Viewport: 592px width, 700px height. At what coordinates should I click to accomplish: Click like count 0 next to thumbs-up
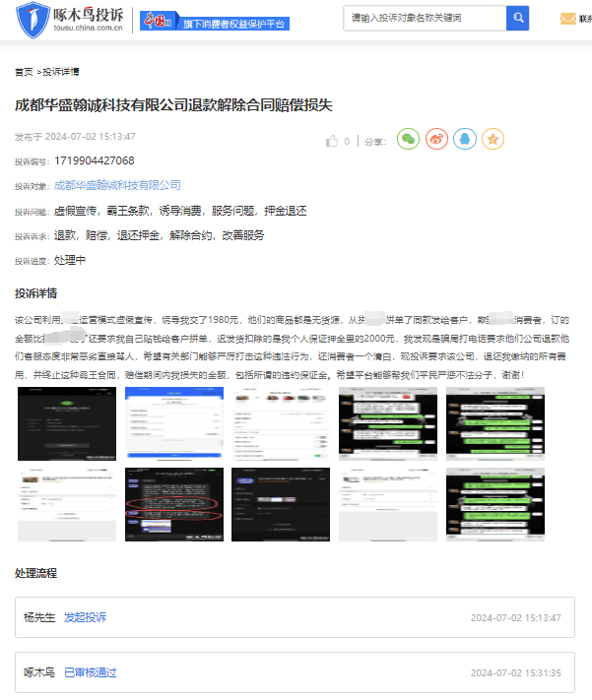347,142
